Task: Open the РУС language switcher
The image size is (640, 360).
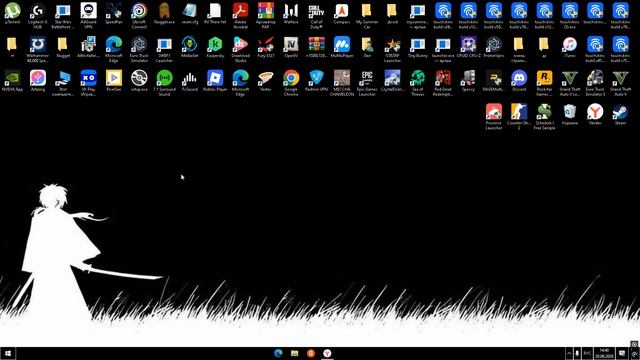Action: pyautogui.click(x=587, y=353)
